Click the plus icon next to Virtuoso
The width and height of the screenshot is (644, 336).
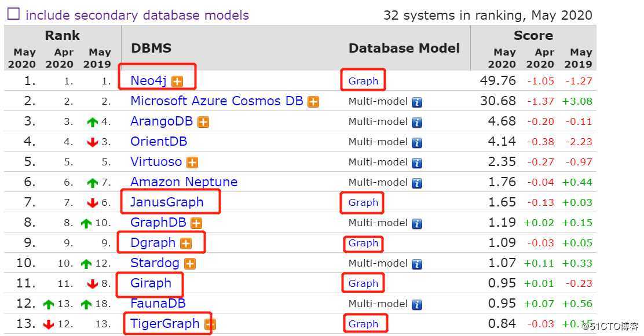[x=192, y=163]
